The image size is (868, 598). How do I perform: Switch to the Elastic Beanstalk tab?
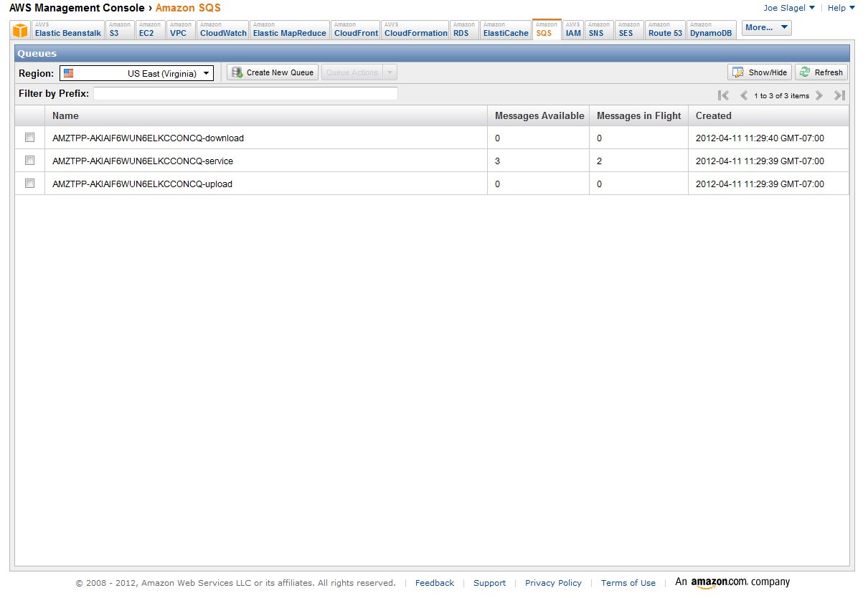[68, 30]
